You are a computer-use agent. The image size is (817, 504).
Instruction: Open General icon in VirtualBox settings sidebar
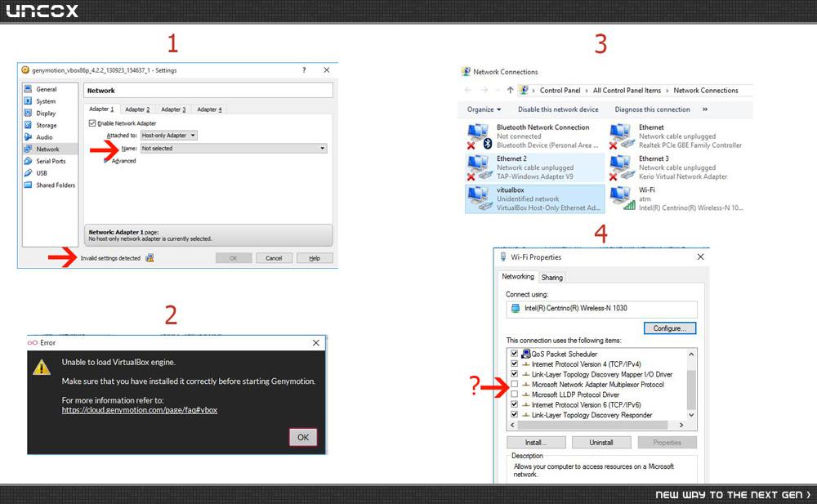pos(28,89)
